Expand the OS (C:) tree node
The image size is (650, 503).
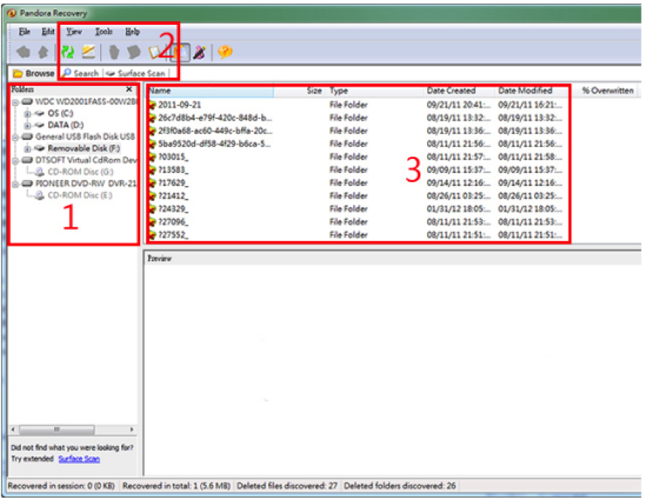(27, 114)
